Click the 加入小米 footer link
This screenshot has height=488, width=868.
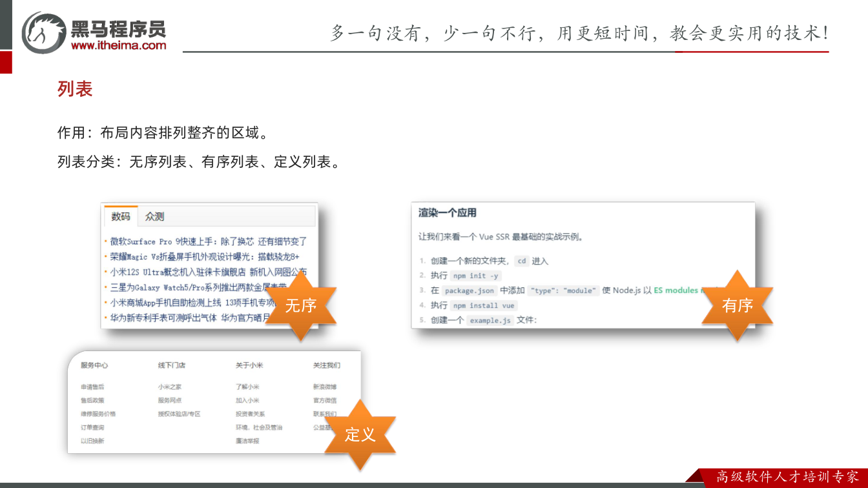tap(247, 400)
